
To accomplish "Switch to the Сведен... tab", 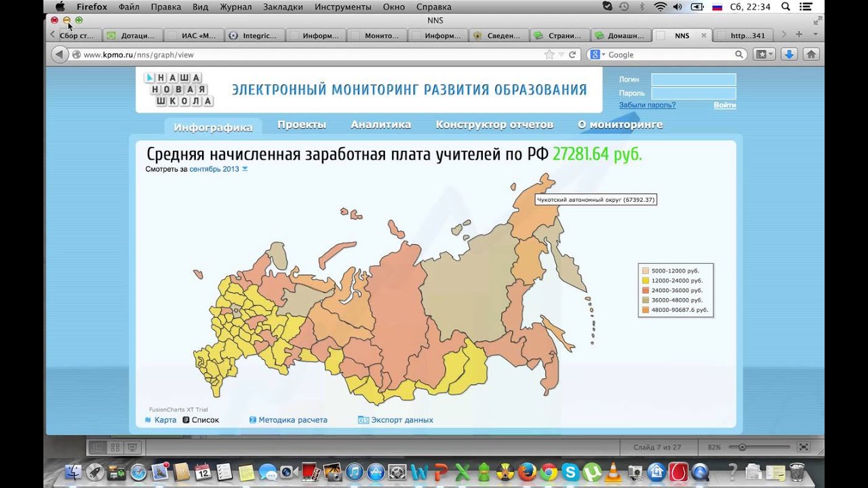I will [x=499, y=35].
